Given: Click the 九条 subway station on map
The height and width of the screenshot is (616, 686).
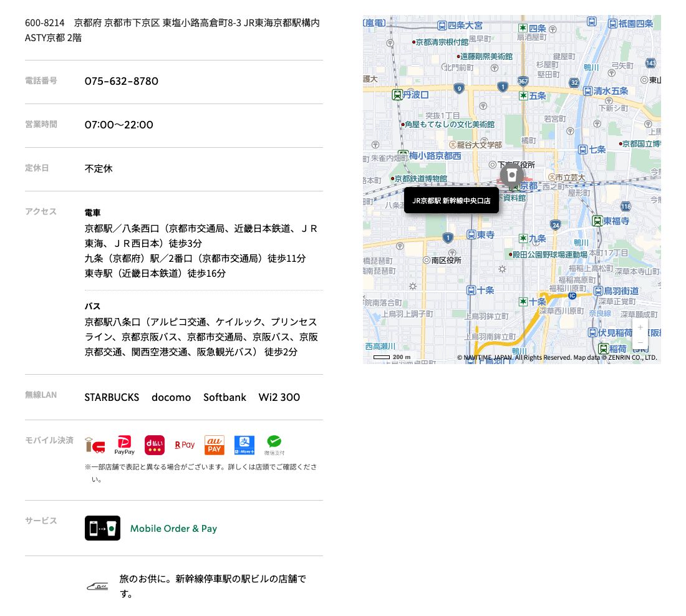Looking at the screenshot, I should click(533, 238).
